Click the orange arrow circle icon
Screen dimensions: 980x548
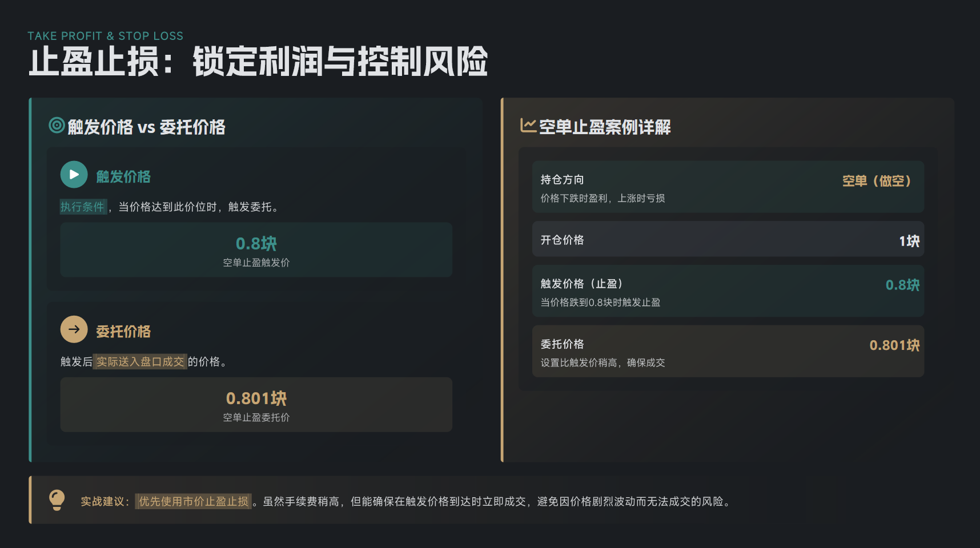(74, 329)
